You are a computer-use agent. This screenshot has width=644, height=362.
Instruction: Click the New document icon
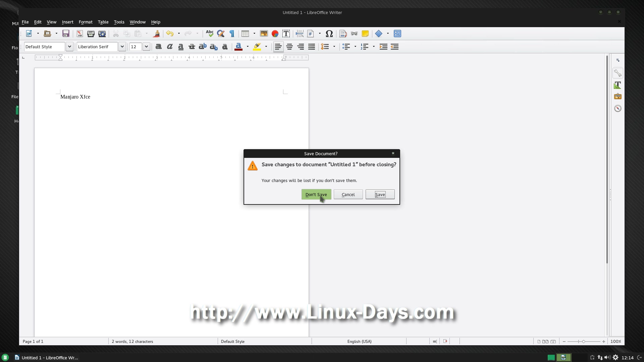coord(29,34)
